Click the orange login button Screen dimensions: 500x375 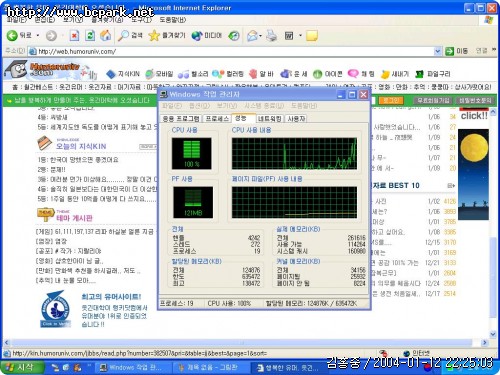coord(391,100)
